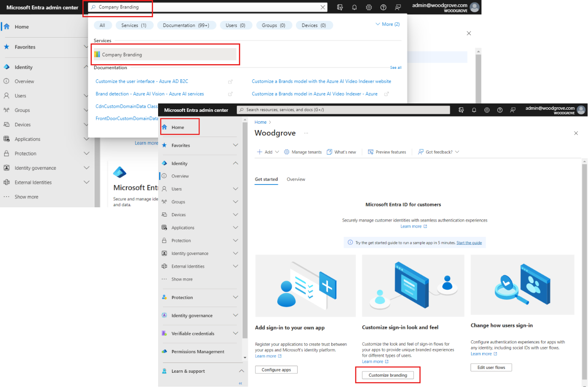Open settings gear in back window header
This screenshot has height=388, width=588.
tap(369, 7)
